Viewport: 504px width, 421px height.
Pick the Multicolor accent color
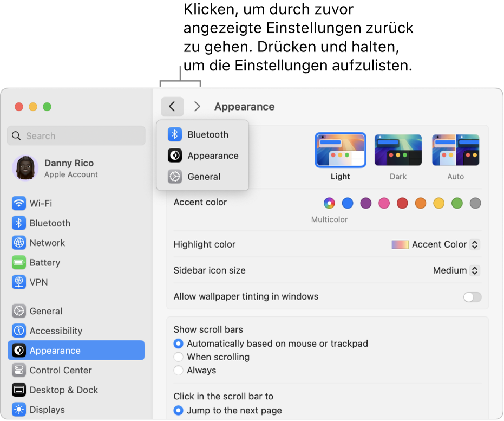click(329, 203)
